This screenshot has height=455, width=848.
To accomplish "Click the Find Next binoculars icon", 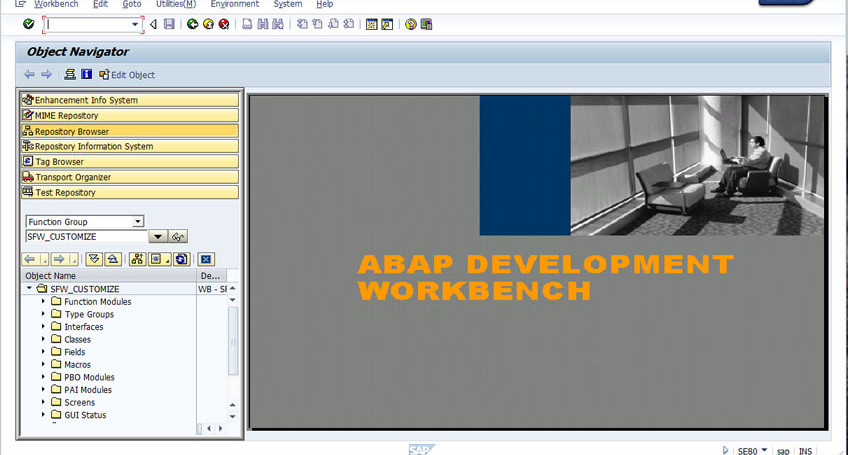I will (x=278, y=24).
